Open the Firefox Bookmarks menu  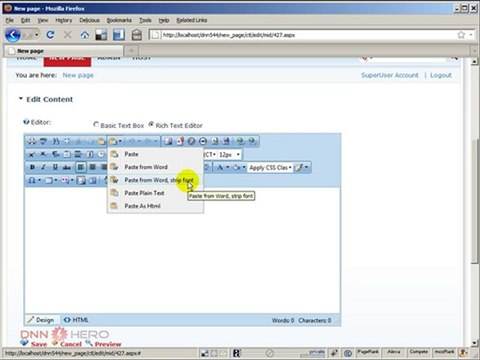(x=119, y=20)
